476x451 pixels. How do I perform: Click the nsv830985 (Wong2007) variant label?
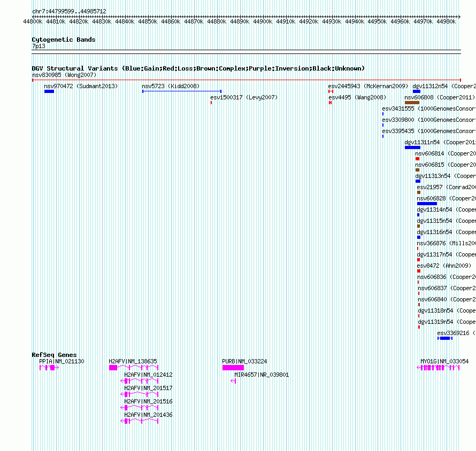coord(64,75)
